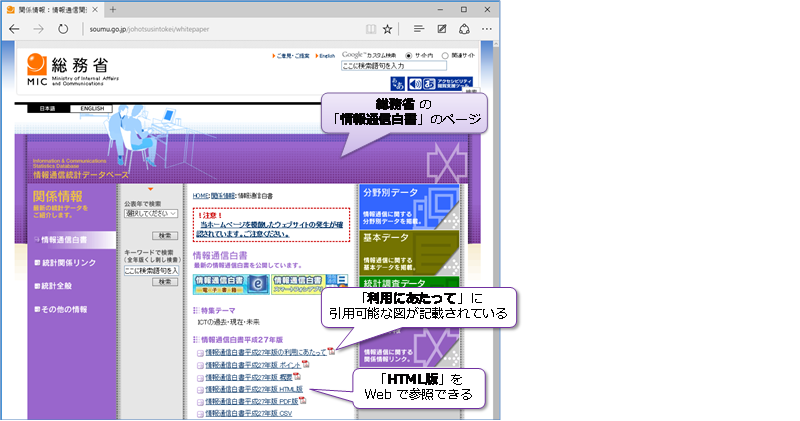
Task: Select the ICTの過去・現在・未来 text
Action: click(x=228, y=323)
